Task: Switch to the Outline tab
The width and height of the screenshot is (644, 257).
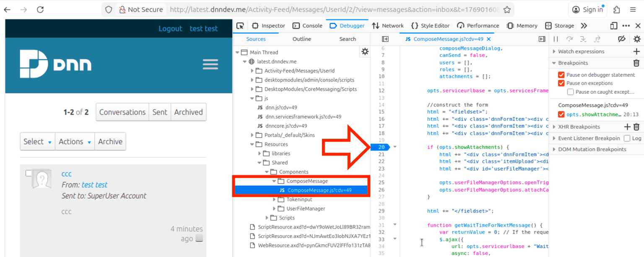Action: tap(301, 39)
